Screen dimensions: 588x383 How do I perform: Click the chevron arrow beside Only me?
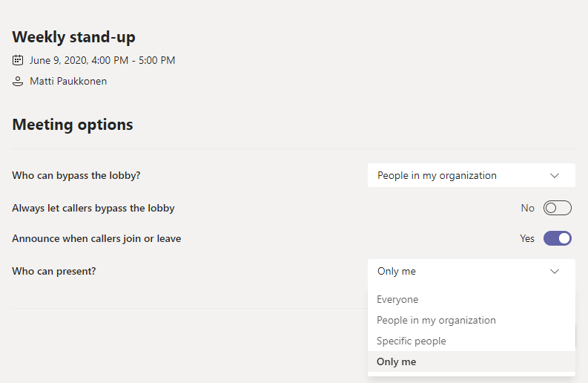[555, 272]
